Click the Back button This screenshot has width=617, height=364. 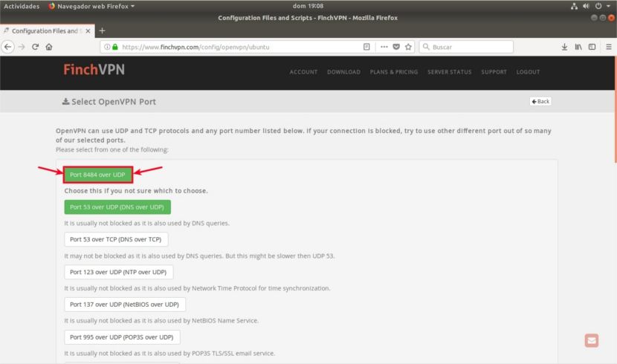tap(540, 102)
